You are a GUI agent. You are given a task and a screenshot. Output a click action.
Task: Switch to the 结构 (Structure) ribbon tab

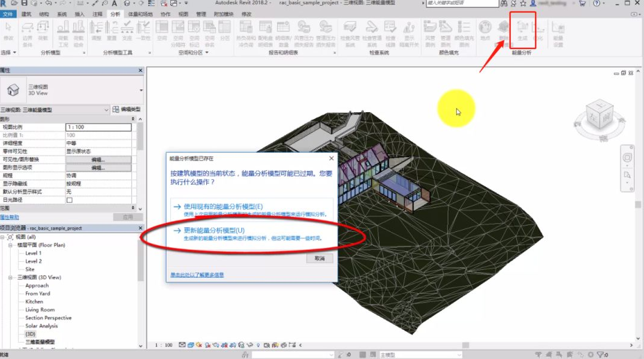[44, 14]
